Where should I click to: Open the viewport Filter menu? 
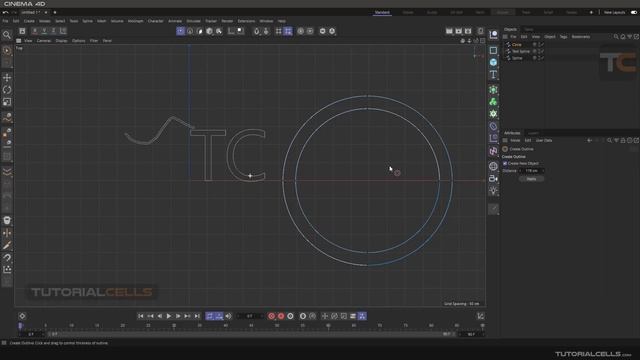pyautogui.click(x=94, y=41)
